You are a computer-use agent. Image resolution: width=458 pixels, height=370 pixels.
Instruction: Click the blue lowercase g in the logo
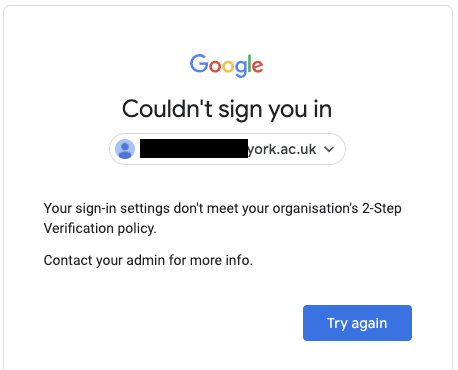coord(241,69)
